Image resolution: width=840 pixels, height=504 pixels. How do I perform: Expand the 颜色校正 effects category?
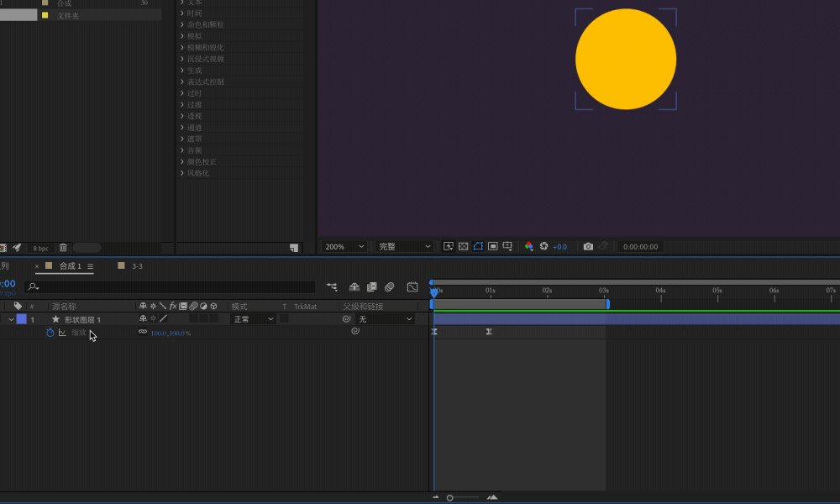(x=182, y=162)
